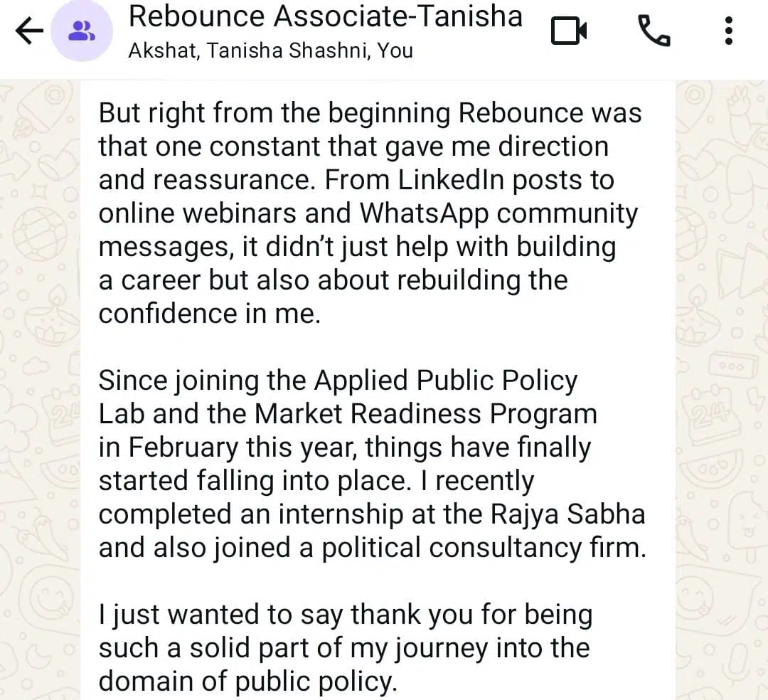Tap the members list 'Akshat, Tanisha Shashni, You'
This screenshot has width=768, height=700.
click(270, 51)
